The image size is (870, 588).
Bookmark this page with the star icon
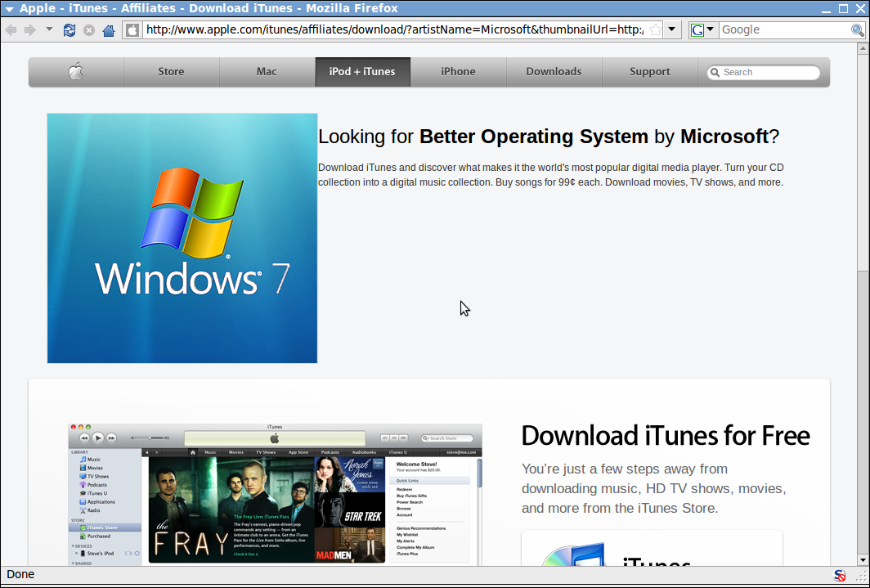click(655, 30)
